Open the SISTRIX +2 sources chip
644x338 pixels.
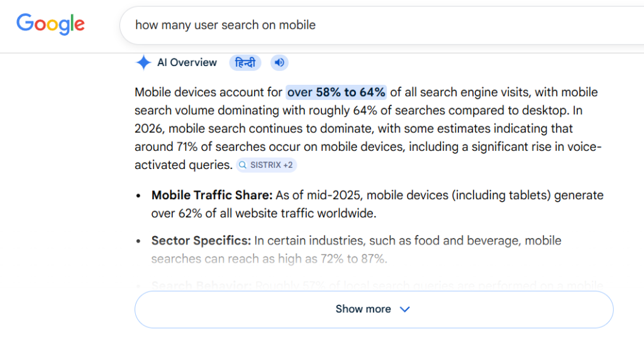(x=265, y=165)
